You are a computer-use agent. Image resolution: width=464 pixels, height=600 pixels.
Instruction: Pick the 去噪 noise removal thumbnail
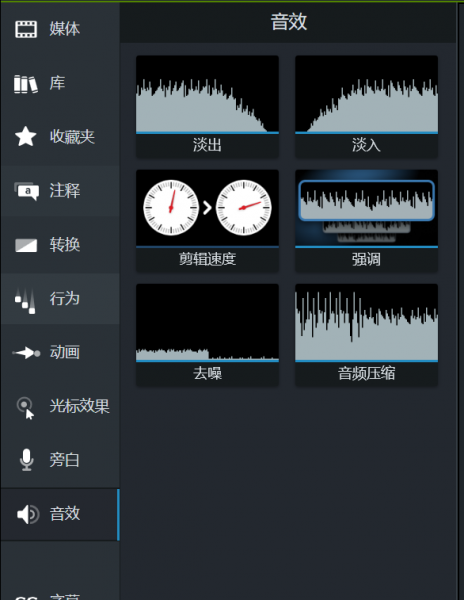[207, 323]
